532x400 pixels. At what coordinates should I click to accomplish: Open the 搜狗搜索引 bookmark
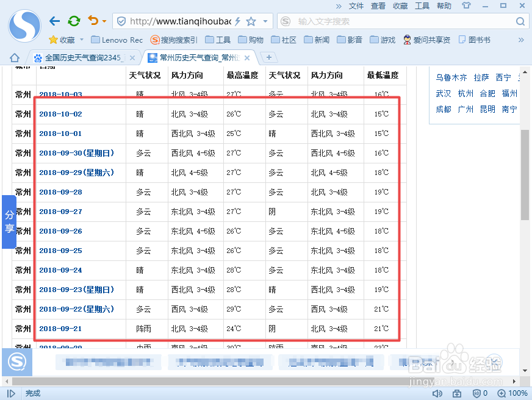click(174, 40)
